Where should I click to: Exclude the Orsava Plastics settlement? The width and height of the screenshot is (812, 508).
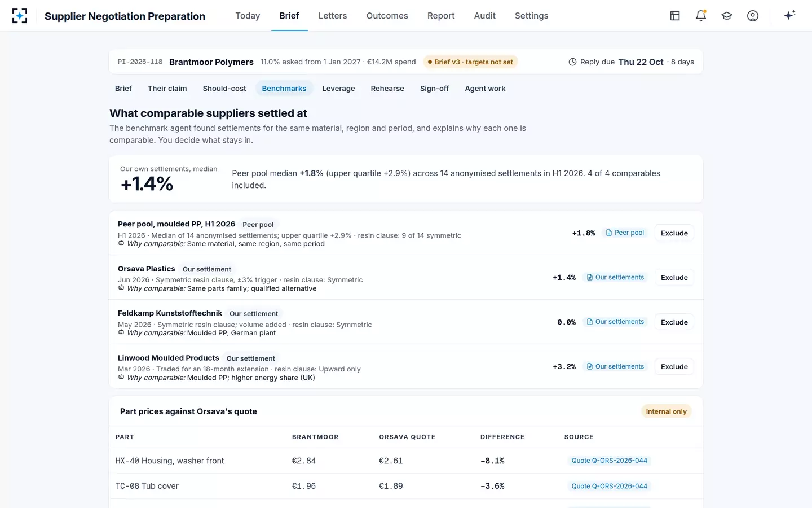(674, 278)
